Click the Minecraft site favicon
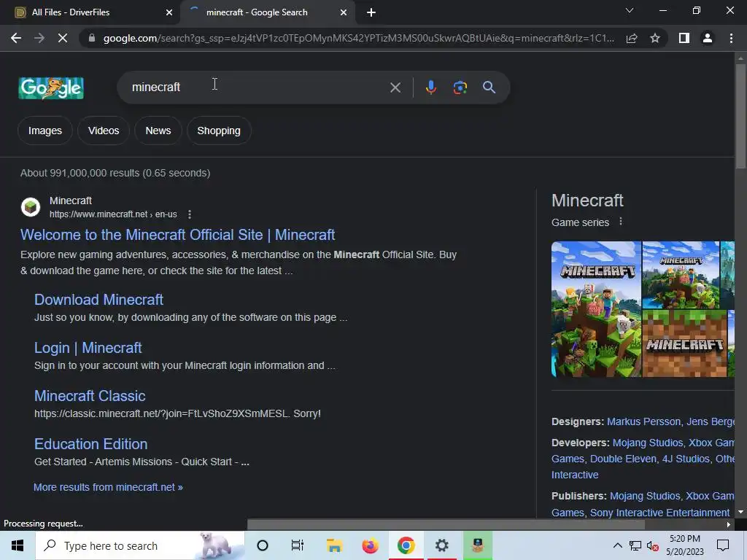 pyautogui.click(x=31, y=207)
